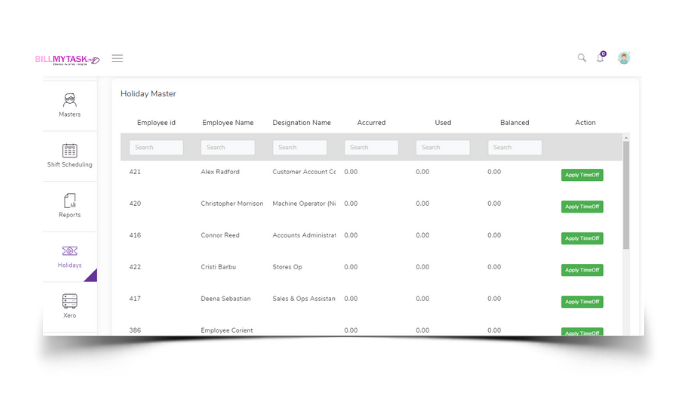The height and width of the screenshot is (400, 700).
Task: Sort by Accurred column header
Action: pyautogui.click(x=371, y=122)
